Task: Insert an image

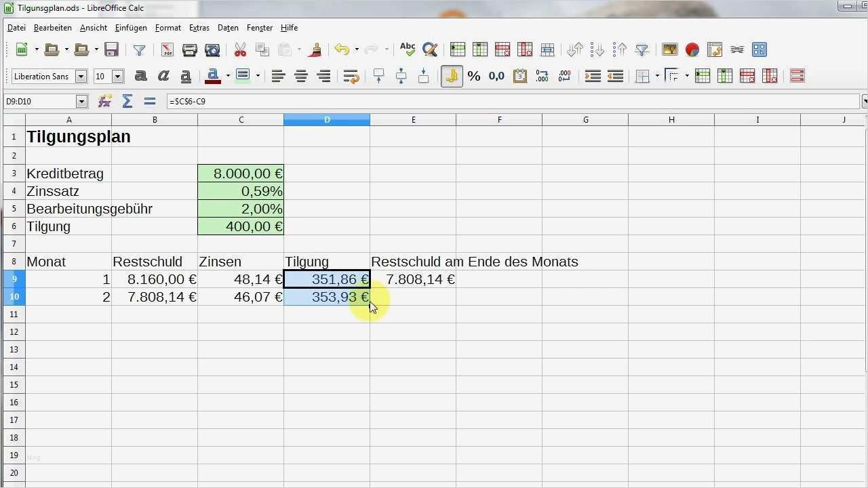Action: [x=670, y=49]
